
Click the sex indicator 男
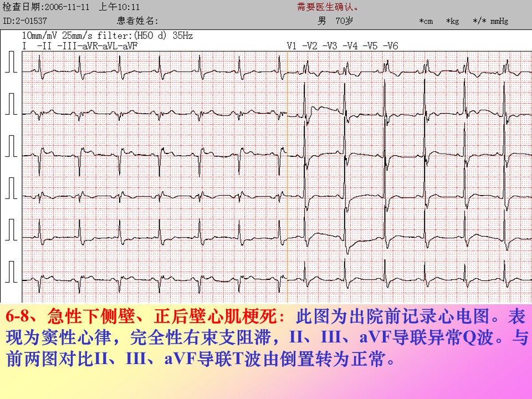[x=321, y=21]
